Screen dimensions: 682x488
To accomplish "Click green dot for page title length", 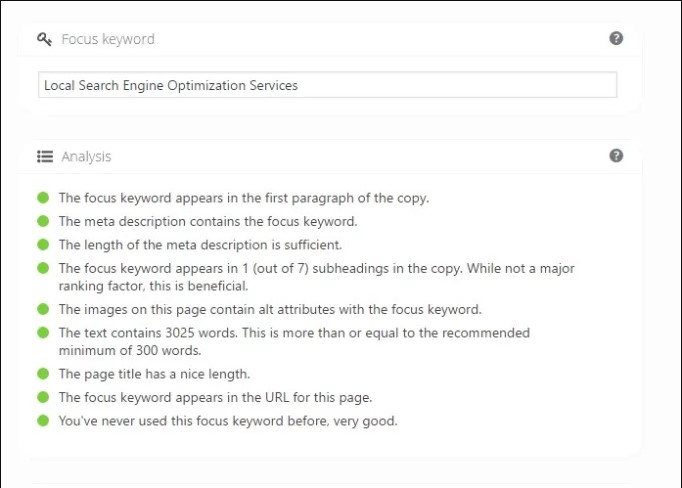I will [43, 374].
